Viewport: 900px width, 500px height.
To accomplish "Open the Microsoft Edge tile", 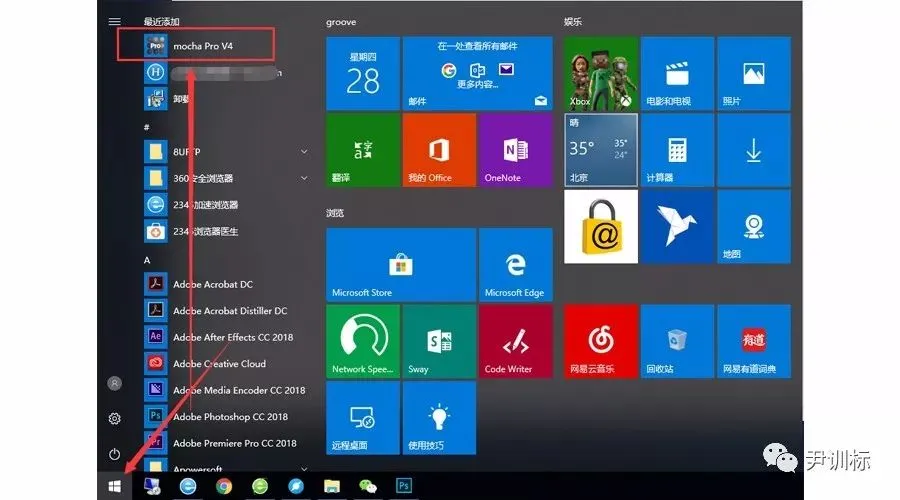I will 515,265.
